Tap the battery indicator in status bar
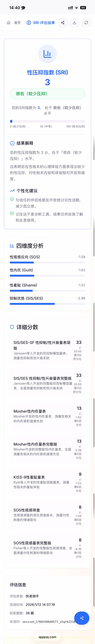This screenshot has height=644, width=95. pos(83,8)
